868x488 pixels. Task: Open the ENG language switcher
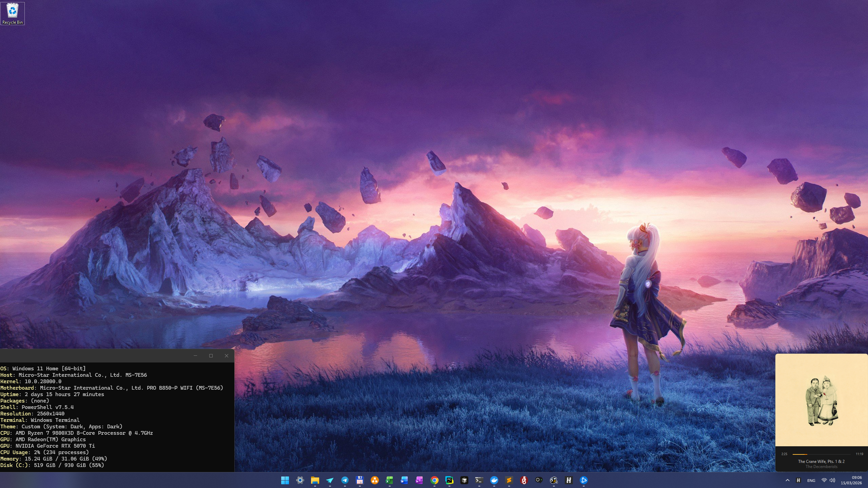click(811, 480)
